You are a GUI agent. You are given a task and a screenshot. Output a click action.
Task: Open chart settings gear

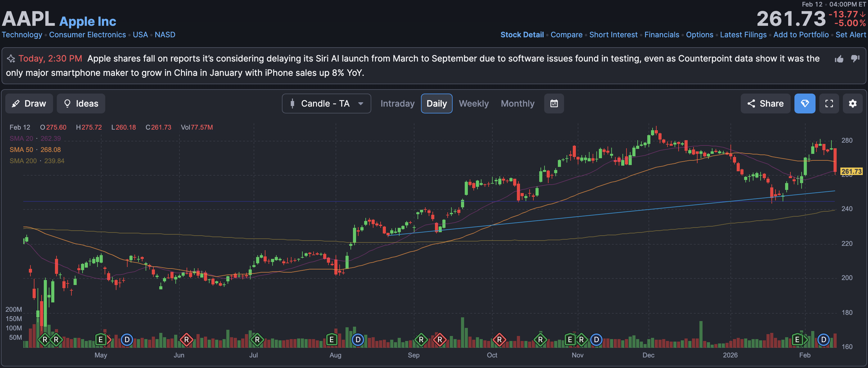click(x=852, y=103)
